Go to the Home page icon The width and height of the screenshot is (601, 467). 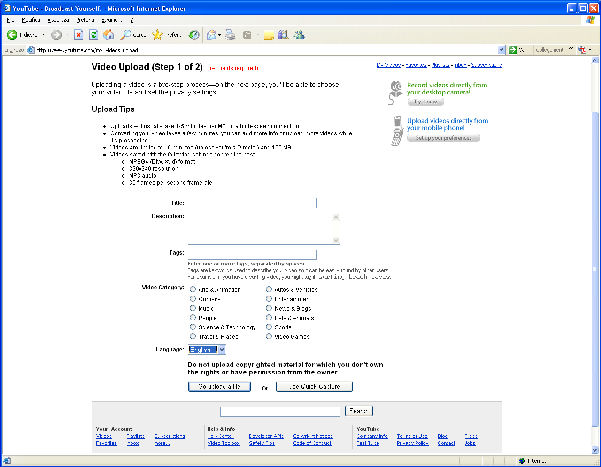click(x=109, y=35)
